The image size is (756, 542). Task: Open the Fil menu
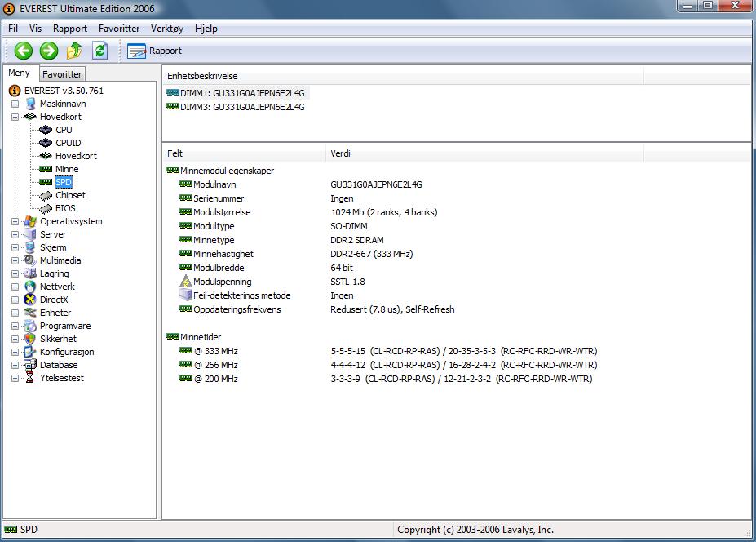(x=13, y=29)
